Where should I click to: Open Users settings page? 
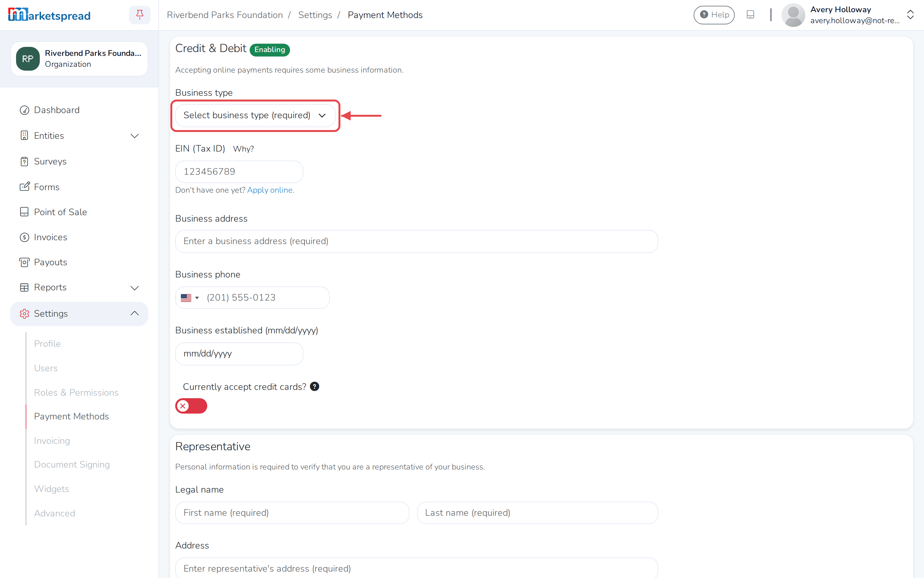46,368
